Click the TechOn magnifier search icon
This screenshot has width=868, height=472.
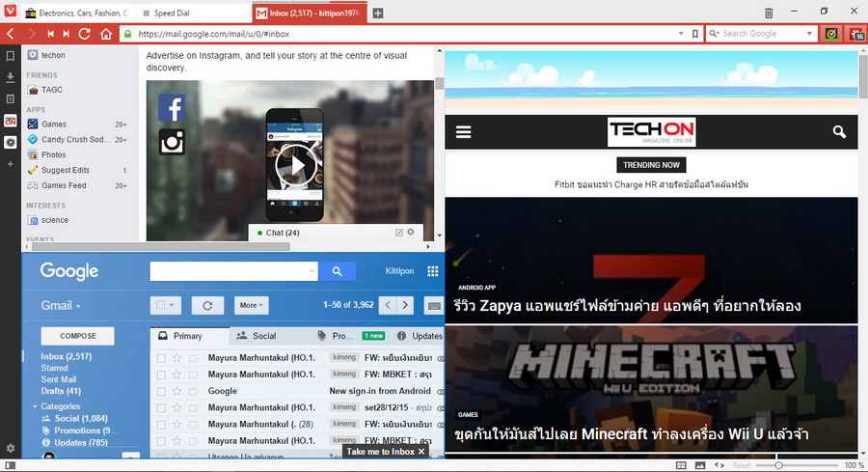click(839, 132)
